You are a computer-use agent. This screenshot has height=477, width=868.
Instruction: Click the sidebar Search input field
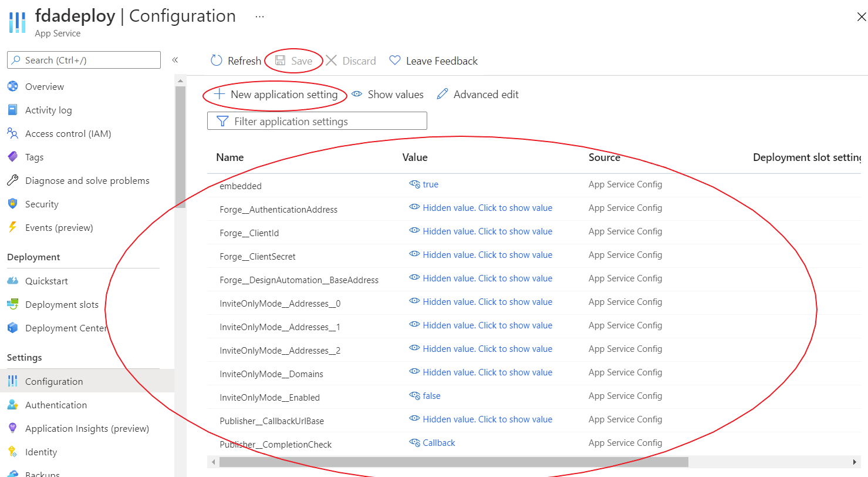(84, 60)
